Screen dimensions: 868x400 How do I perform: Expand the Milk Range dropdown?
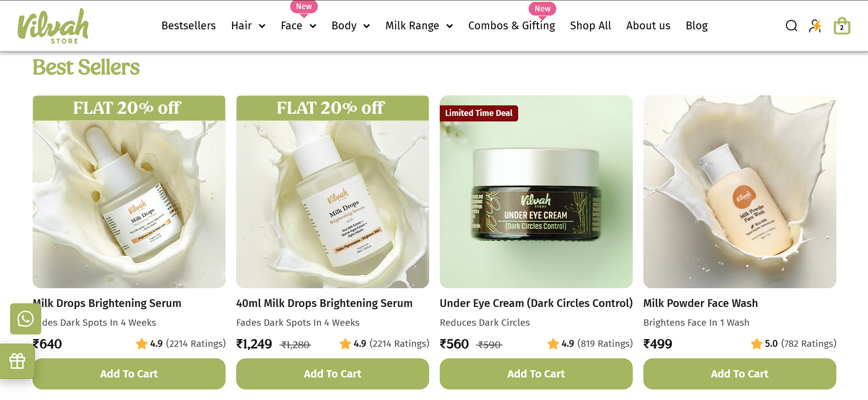point(419,26)
